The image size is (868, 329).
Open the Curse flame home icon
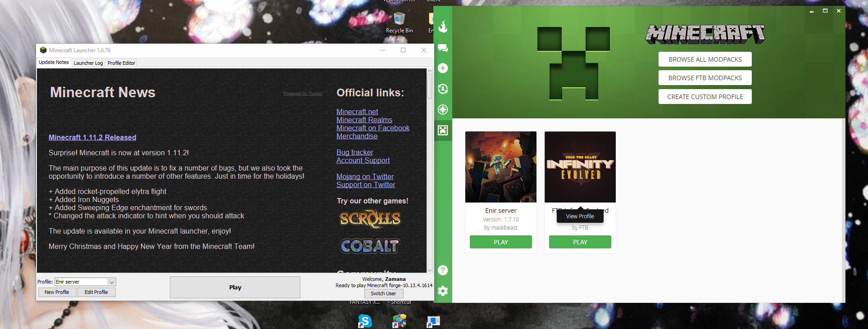pyautogui.click(x=443, y=27)
